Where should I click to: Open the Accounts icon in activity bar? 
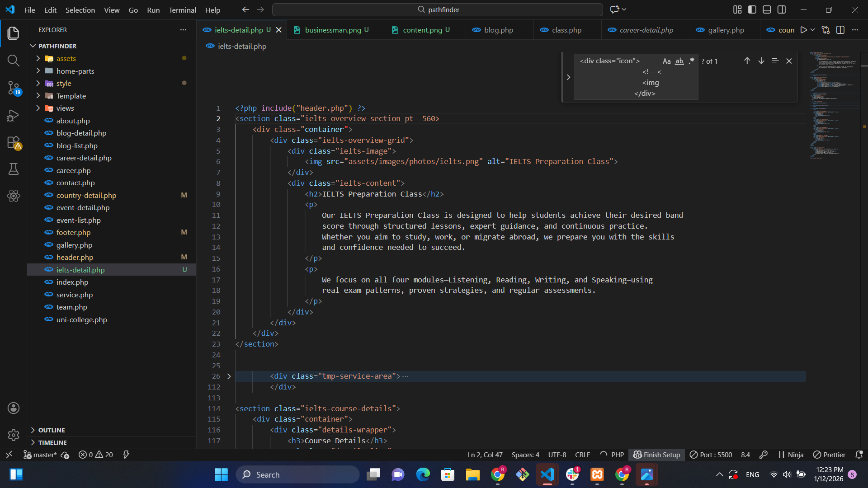click(13, 408)
